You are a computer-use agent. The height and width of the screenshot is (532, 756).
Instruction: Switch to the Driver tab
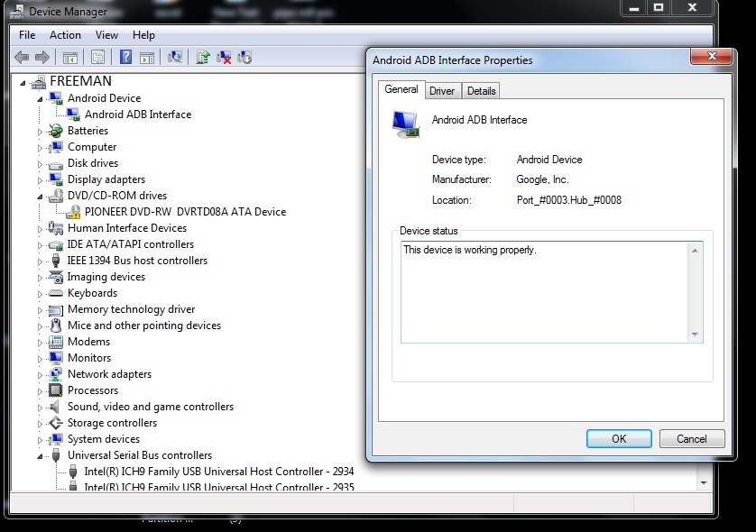pos(442,91)
